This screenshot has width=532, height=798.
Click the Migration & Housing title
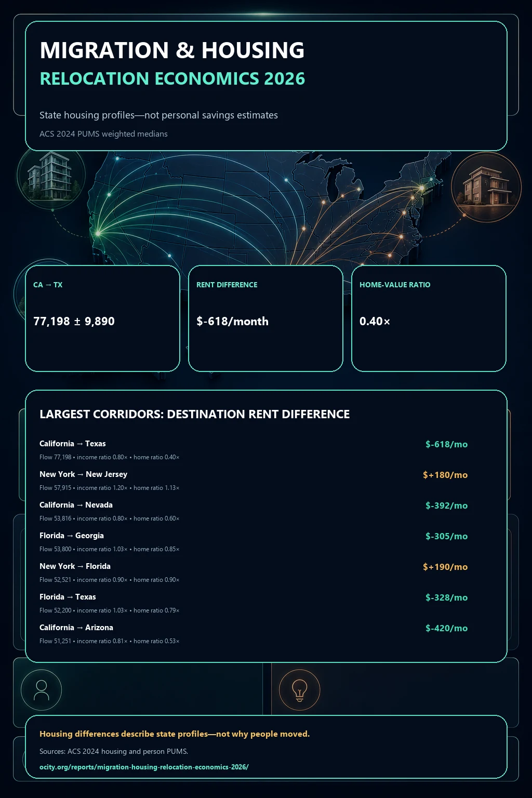click(x=172, y=50)
